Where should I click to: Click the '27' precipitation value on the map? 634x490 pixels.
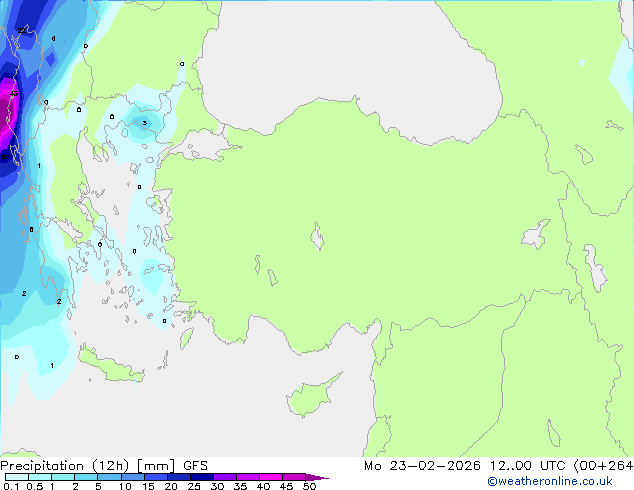[x=5, y=157]
